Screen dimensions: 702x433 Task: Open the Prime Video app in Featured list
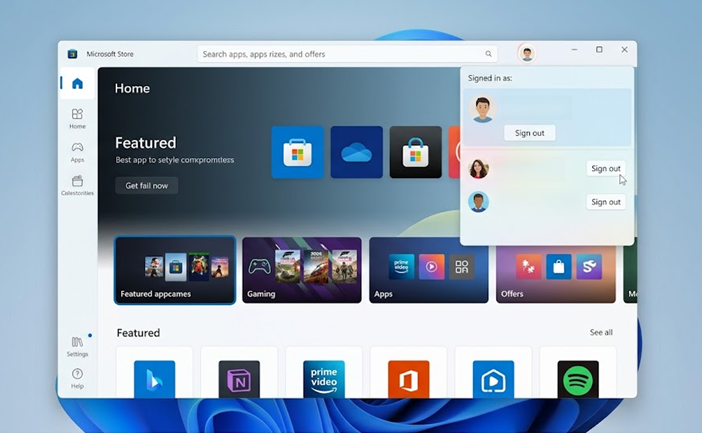[324, 379]
